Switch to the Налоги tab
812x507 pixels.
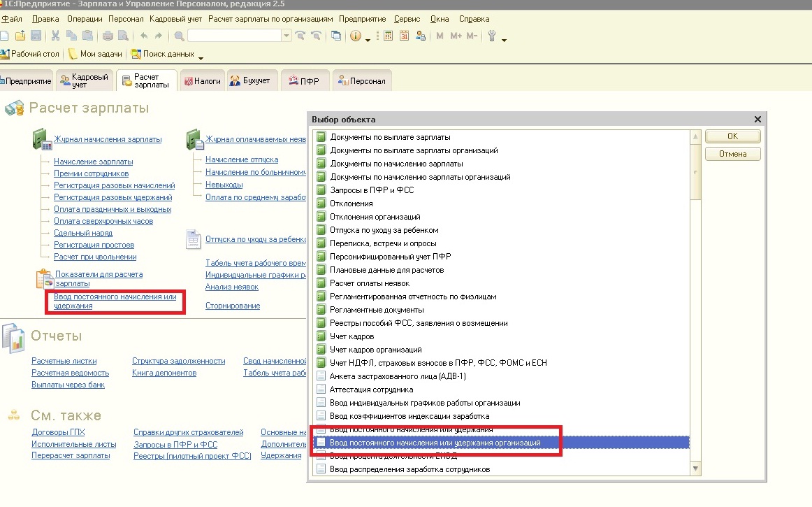point(203,81)
